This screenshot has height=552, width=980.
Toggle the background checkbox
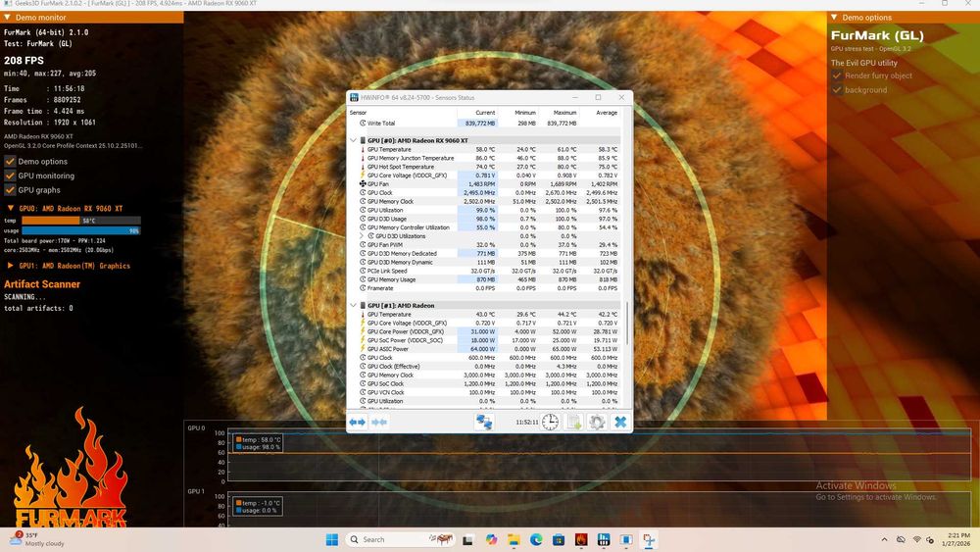837,90
